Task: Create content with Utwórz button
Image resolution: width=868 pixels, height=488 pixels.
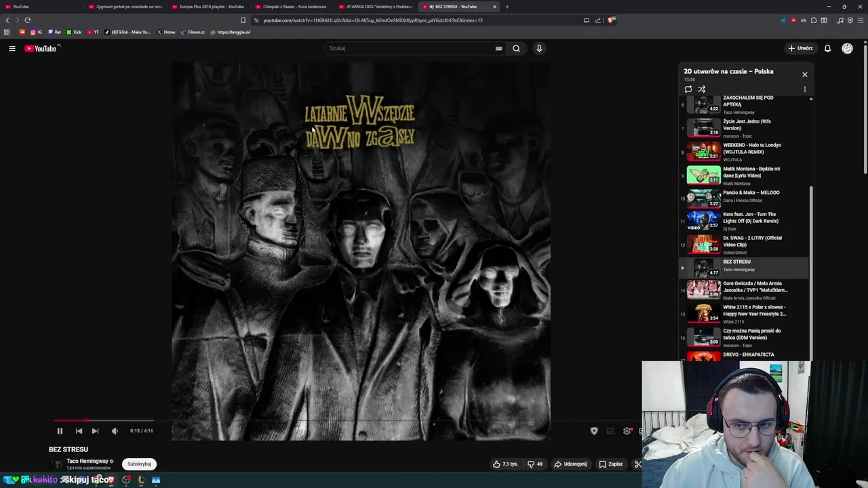Action: [800, 48]
